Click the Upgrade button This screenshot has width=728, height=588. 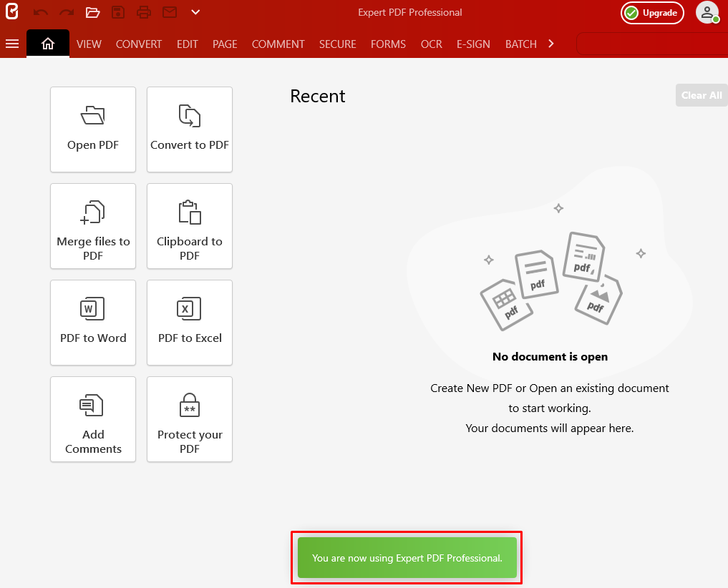click(x=652, y=13)
